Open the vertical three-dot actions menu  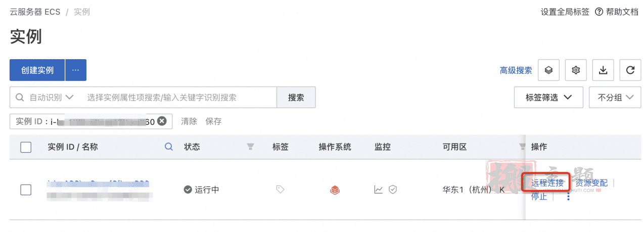click(569, 196)
